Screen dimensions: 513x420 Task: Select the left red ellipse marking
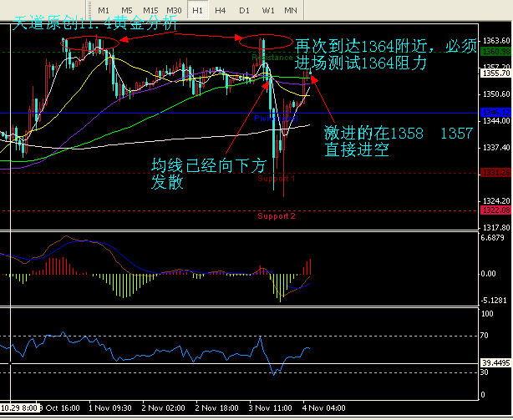[x=89, y=43]
